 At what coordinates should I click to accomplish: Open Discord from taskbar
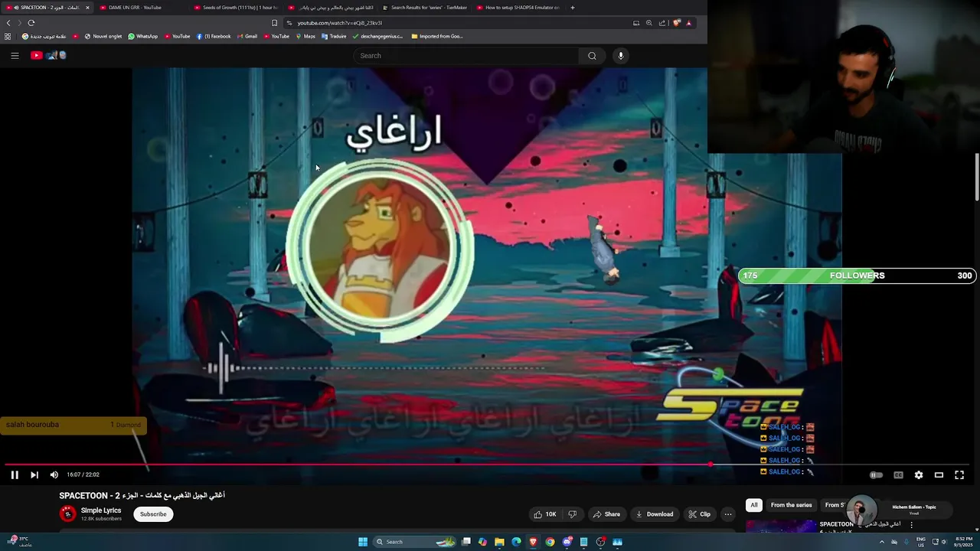(567, 542)
